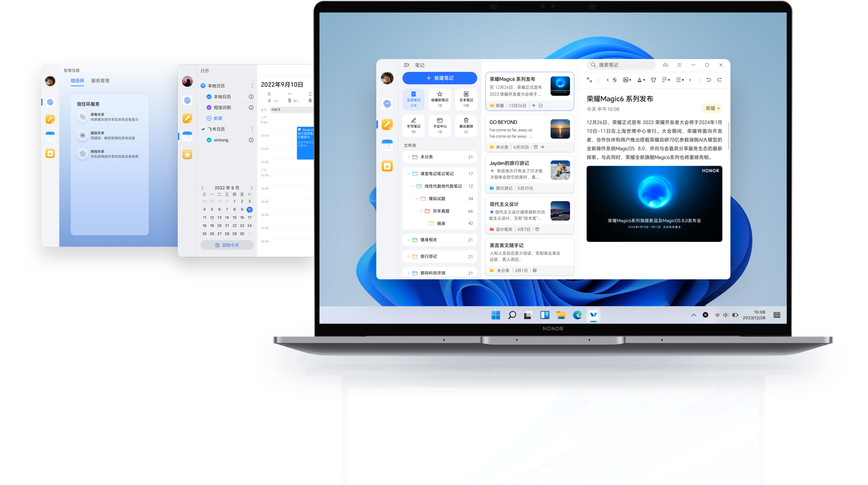The height and width of the screenshot is (485, 868).
Task: Click 新建 to add a calendar
Action: click(x=214, y=118)
